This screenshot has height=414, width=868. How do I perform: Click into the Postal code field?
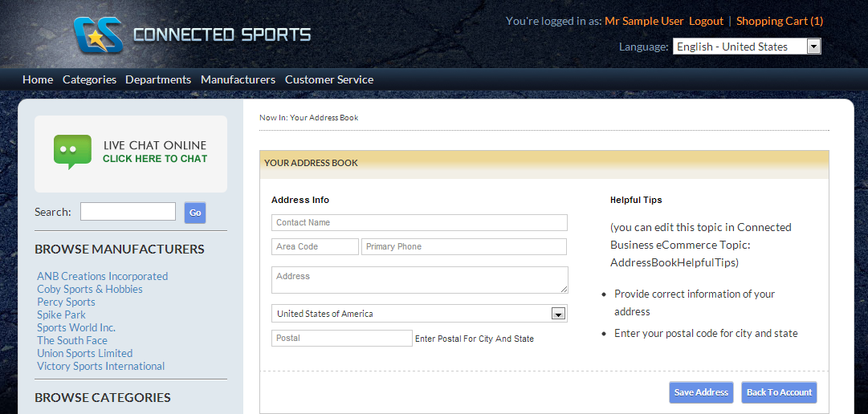341,338
